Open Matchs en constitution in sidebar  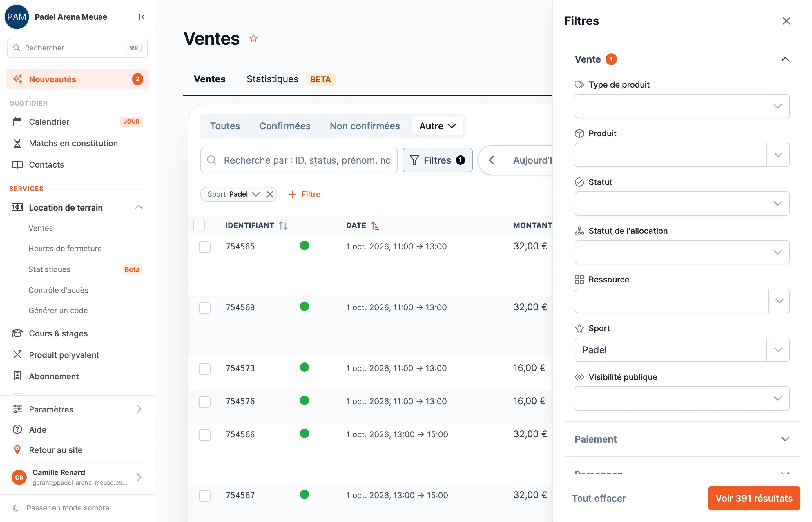(78, 143)
